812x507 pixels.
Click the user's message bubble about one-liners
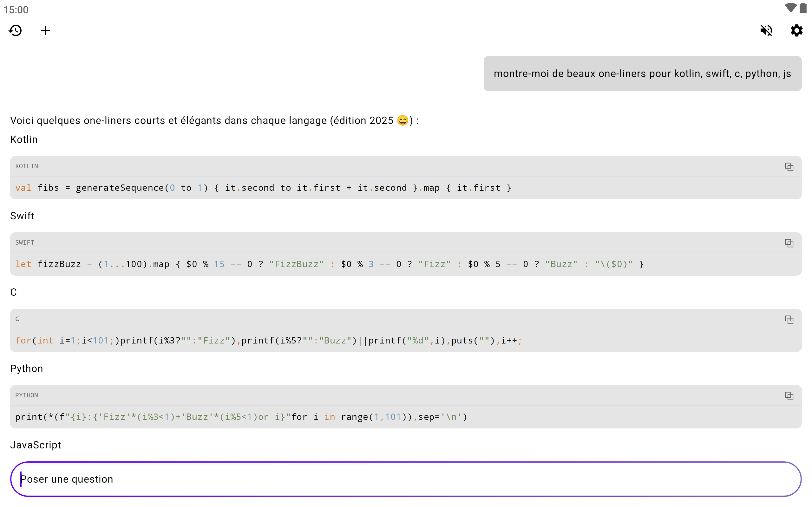(x=642, y=74)
